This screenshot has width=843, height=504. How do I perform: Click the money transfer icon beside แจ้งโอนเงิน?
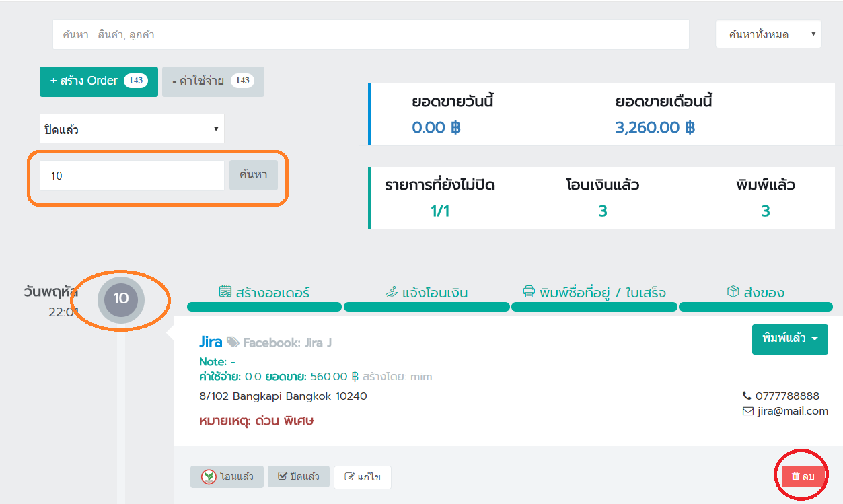pos(392,292)
